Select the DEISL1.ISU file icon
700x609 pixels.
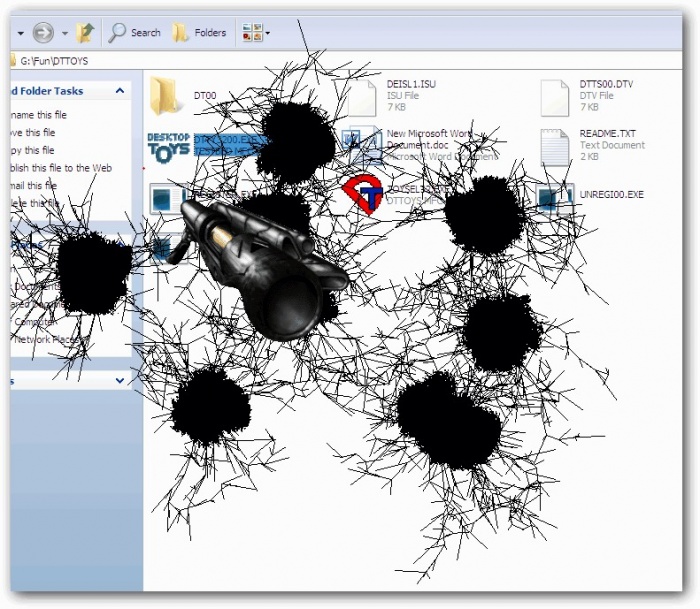(x=362, y=97)
